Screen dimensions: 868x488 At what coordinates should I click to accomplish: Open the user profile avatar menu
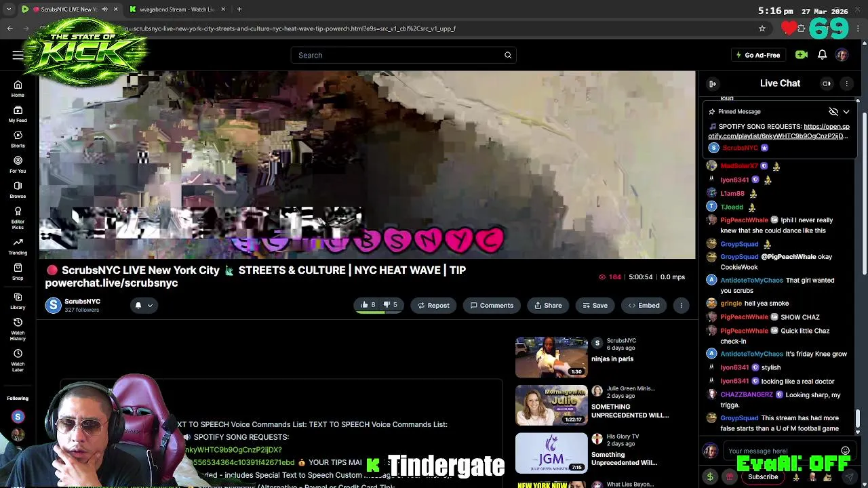pos(842,55)
